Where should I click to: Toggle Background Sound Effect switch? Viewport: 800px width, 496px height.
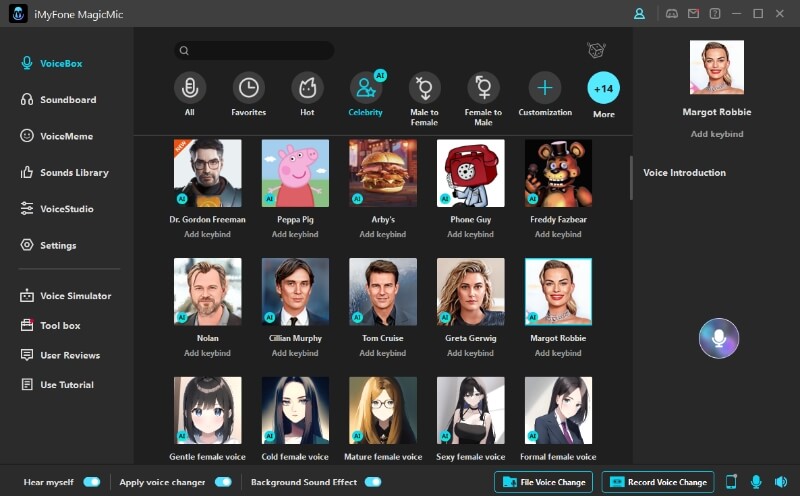[373, 482]
